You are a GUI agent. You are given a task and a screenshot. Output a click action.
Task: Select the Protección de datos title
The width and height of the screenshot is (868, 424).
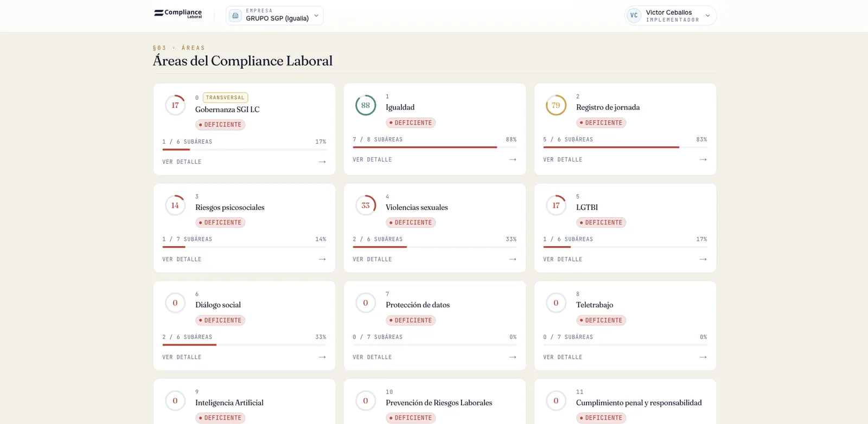418,305
